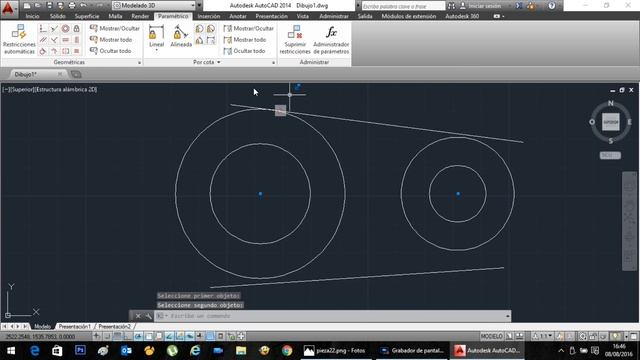Viewport: 640px width, 360px height.
Task: Select the smooth constraint icon
Action: coord(54,51)
